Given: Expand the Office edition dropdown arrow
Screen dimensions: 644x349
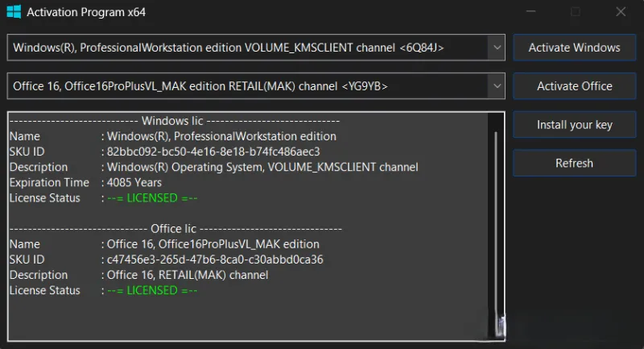Looking at the screenshot, I should 497,86.
